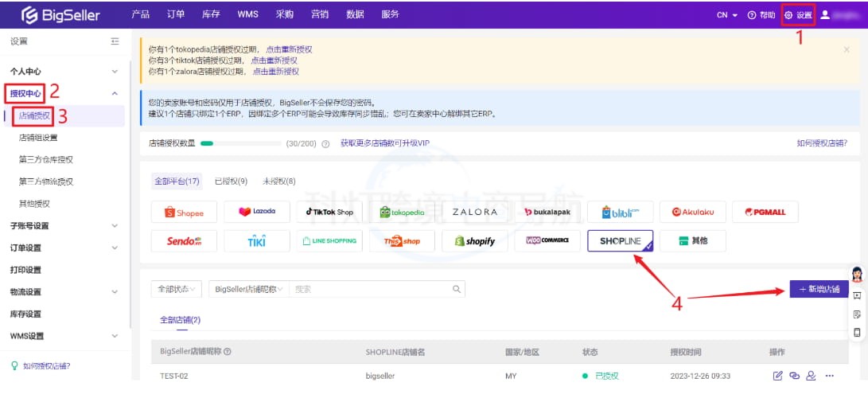Select the TIKI platform tile
This screenshot has width=868, height=398.
(x=257, y=241)
